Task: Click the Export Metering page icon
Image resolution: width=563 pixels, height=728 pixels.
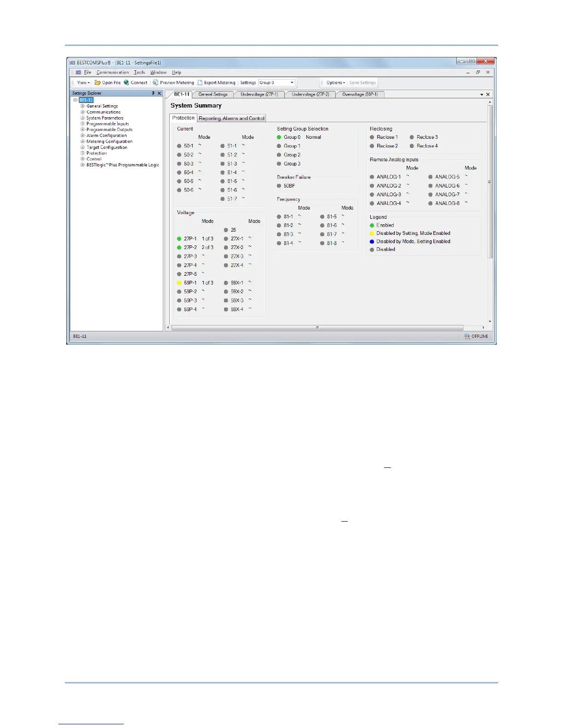Action: 200,83
